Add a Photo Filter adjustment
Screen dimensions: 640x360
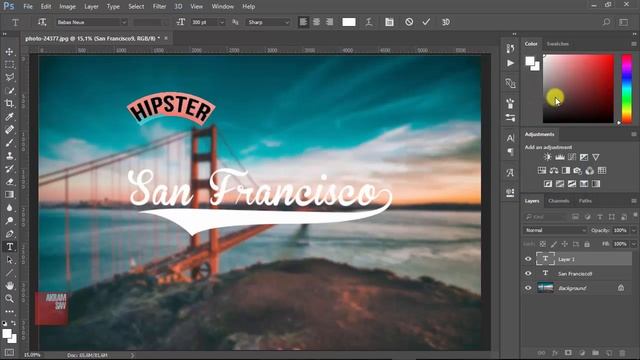click(577, 171)
